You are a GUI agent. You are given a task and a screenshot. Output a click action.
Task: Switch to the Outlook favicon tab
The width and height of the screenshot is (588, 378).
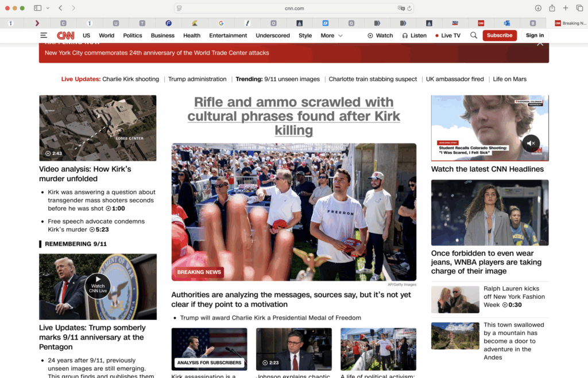(x=506, y=23)
